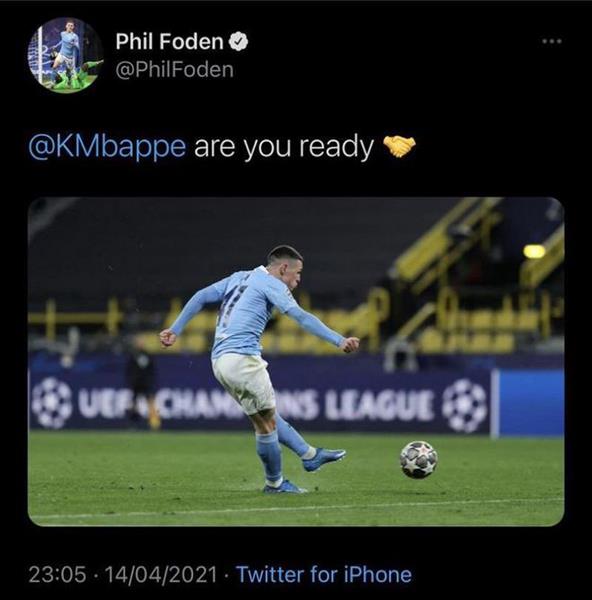Click the yellow stadium light in photo
This screenshot has height=600, width=592.
click(534, 251)
